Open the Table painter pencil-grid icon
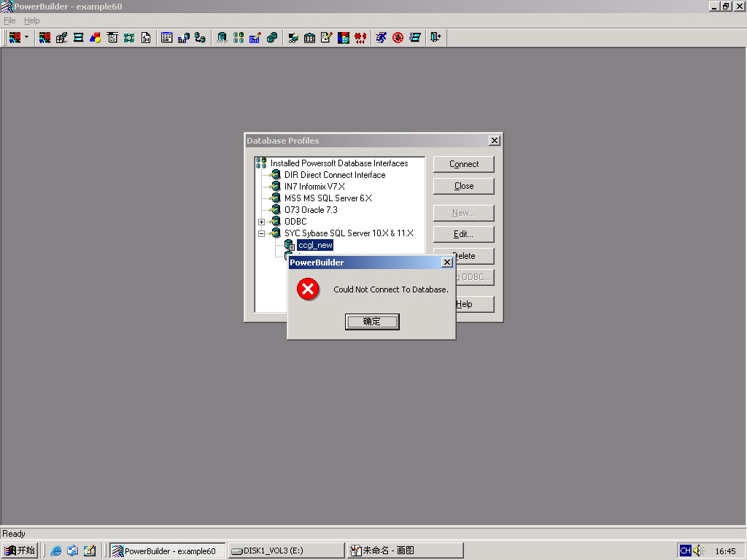 pos(255,38)
